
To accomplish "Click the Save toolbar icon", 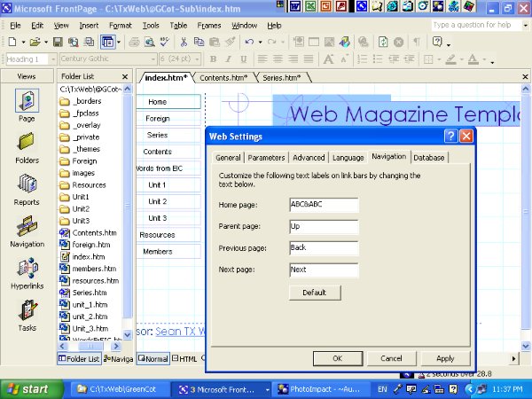I will pos(58,42).
